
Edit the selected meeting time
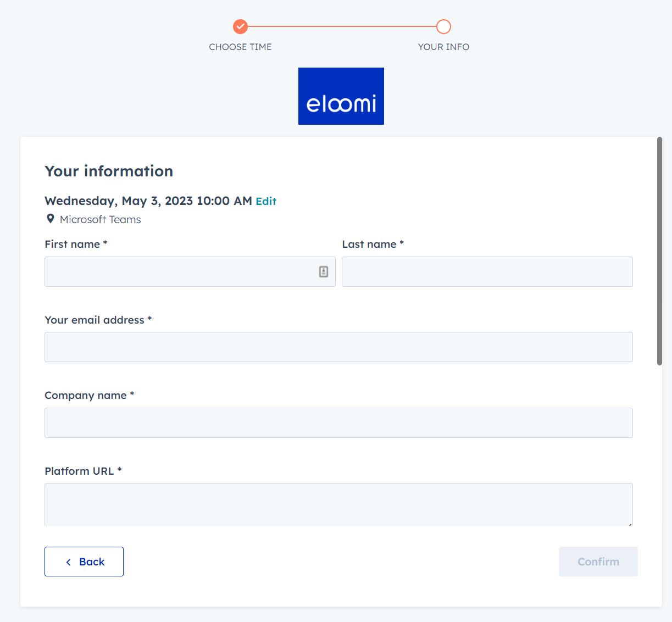click(266, 201)
